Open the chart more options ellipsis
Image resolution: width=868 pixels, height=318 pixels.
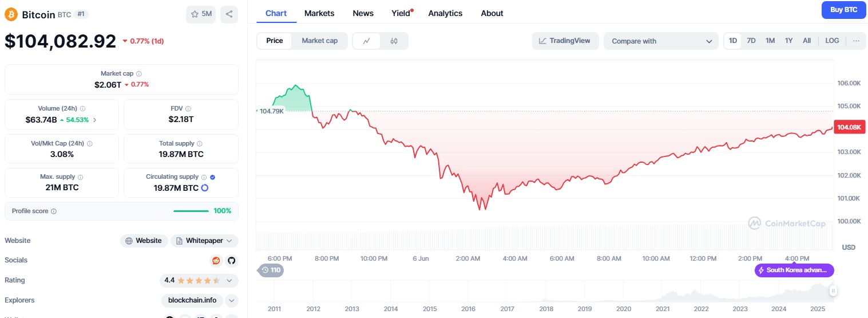tap(856, 41)
